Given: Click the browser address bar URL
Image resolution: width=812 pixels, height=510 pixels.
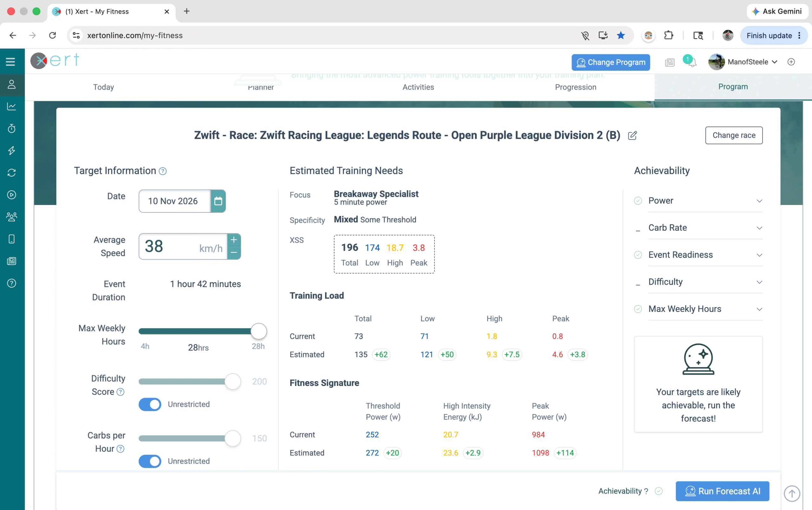Looking at the screenshot, I should (135, 36).
